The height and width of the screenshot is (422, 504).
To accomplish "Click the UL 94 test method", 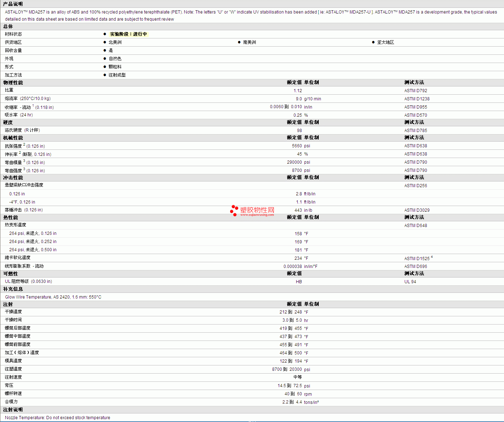I will point(410,282).
